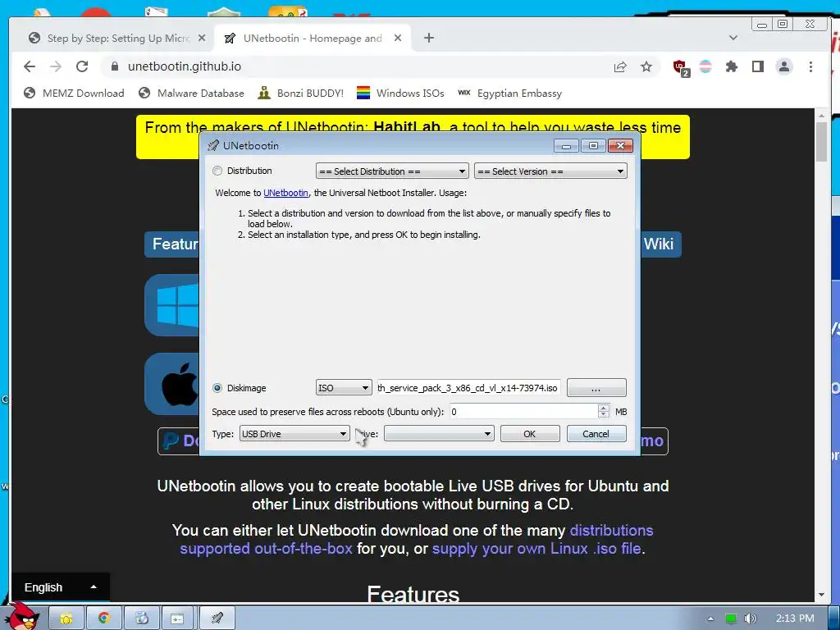Viewport: 840px width, 630px height.
Task: Open the window-shaped taskbar icon
Action: 178,619
